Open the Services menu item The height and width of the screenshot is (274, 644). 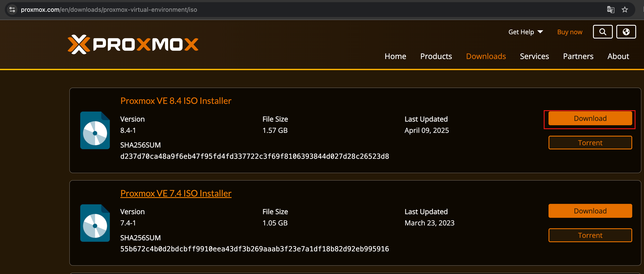click(534, 56)
